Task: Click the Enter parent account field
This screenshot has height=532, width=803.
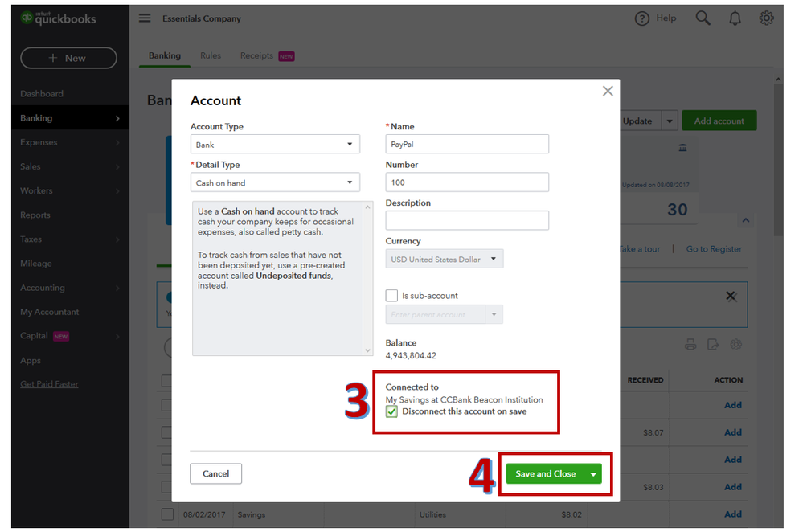Action: (x=436, y=314)
